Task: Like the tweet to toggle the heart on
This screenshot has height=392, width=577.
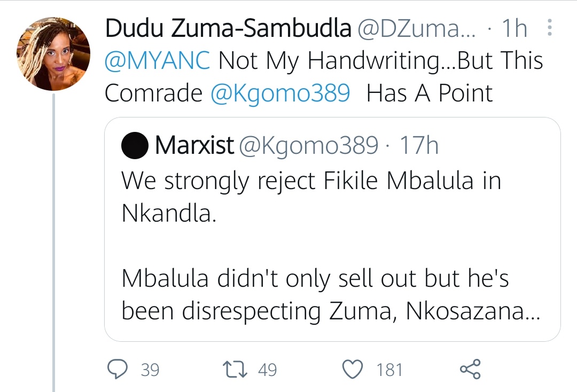Action: coord(352,369)
